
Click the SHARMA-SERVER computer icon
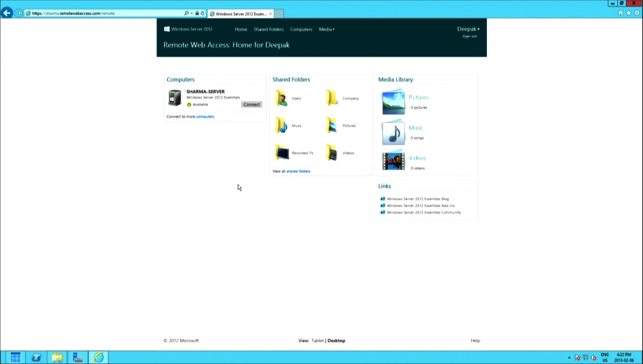[175, 98]
